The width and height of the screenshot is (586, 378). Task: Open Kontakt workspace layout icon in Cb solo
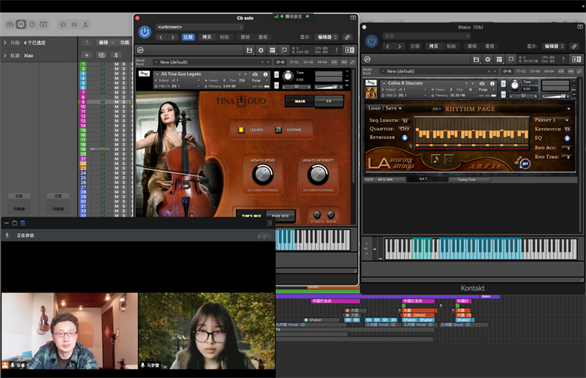coord(272,50)
